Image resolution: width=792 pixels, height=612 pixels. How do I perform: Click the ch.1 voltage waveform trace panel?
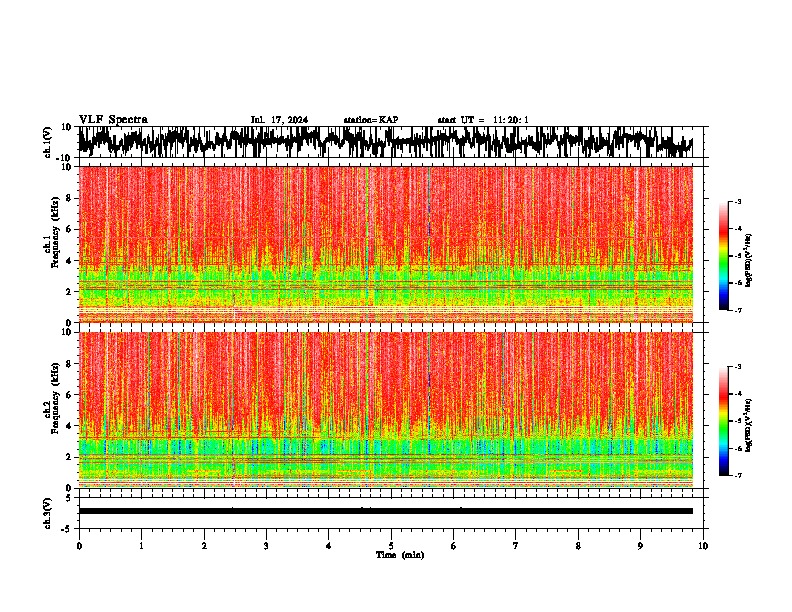pyautogui.click(x=391, y=142)
